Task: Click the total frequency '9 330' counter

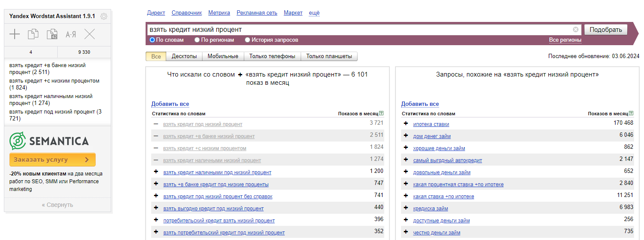Action: click(84, 52)
